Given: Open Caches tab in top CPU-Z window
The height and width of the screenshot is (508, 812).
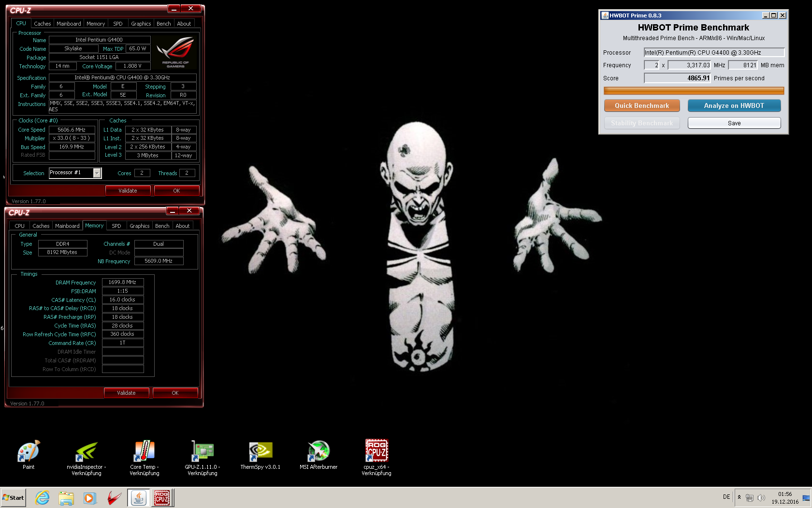Looking at the screenshot, I should click(43, 24).
